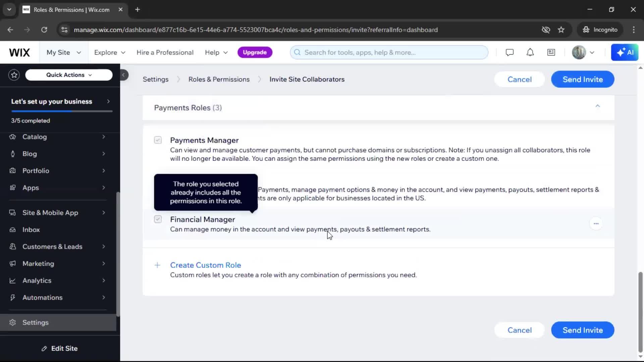Open the Explore dropdown menu

[110, 52]
